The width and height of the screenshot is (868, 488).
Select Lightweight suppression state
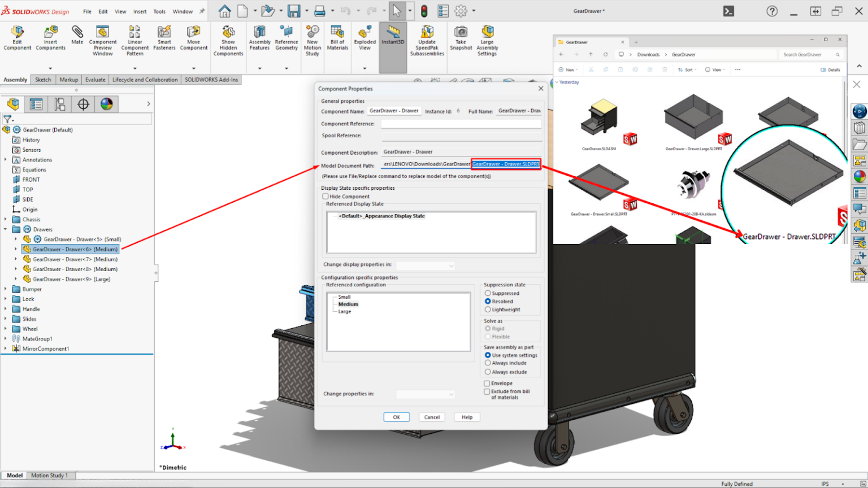[x=488, y=310]
